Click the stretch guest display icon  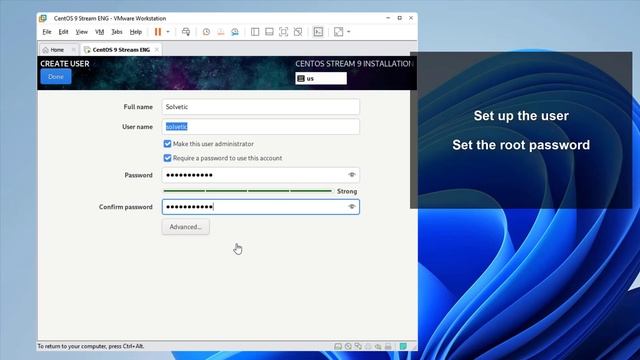click(x=338, y=32)
